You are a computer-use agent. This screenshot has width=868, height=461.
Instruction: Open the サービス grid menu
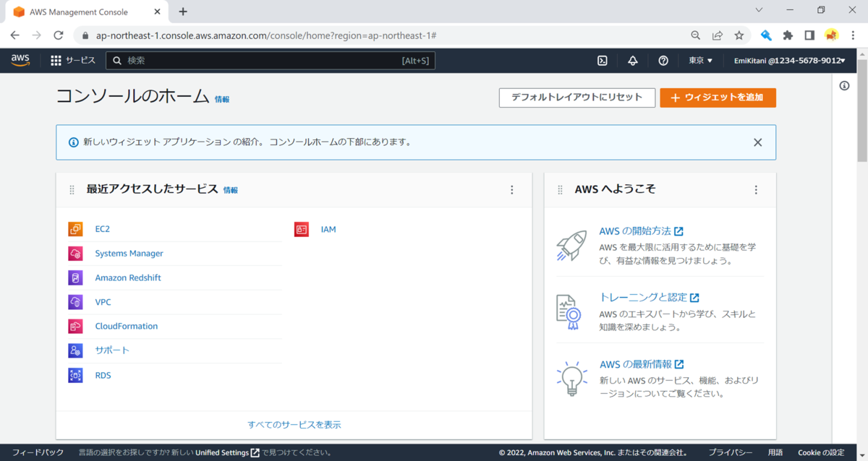pyautogui.click(x=73, y=61)
